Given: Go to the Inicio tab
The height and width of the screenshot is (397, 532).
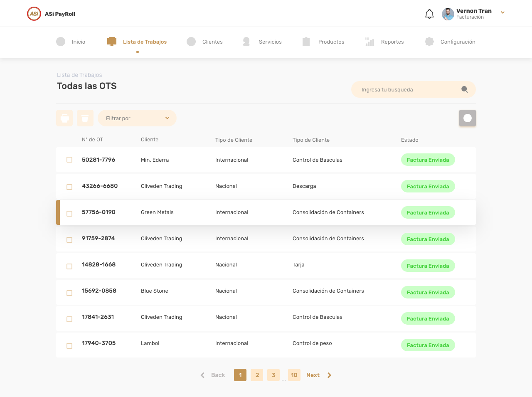Looking at the screenshot, I should (79, 42).
